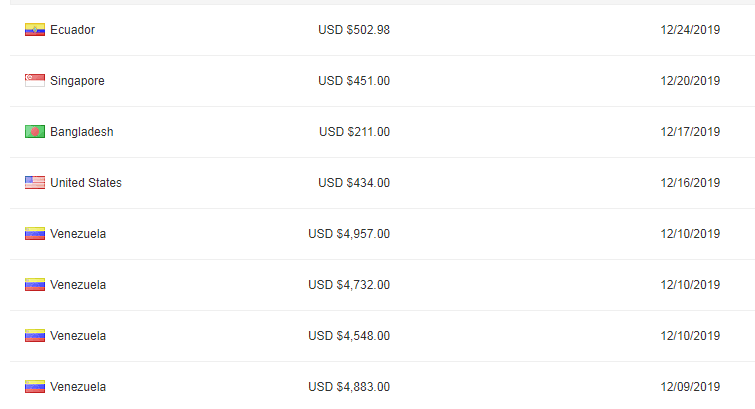Click the 12/09/2019 date
Viewport: 755px width, 409px height.
(x=690, y=387)
